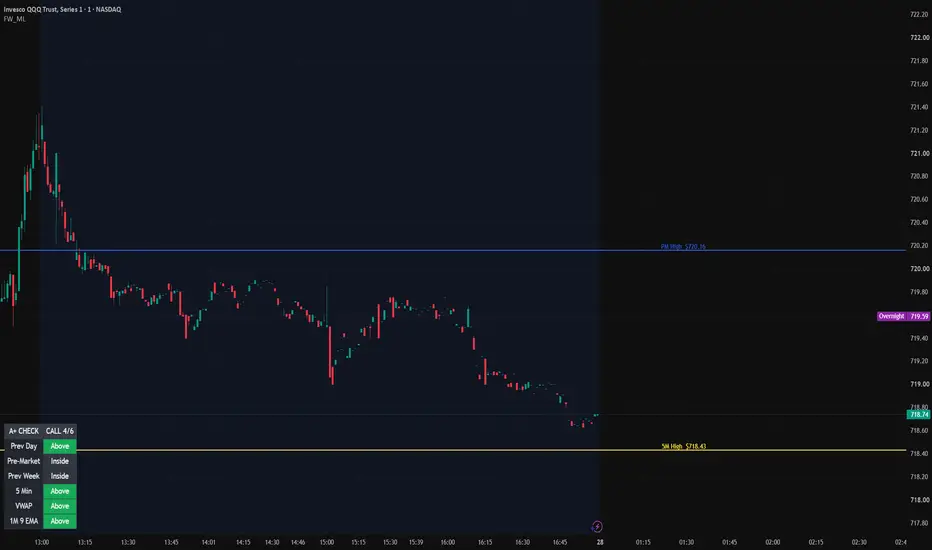Viewport: 932px width, 550px height.
Task: Click the A+ CHECK table header cell
Action: (x=24, y=431)
